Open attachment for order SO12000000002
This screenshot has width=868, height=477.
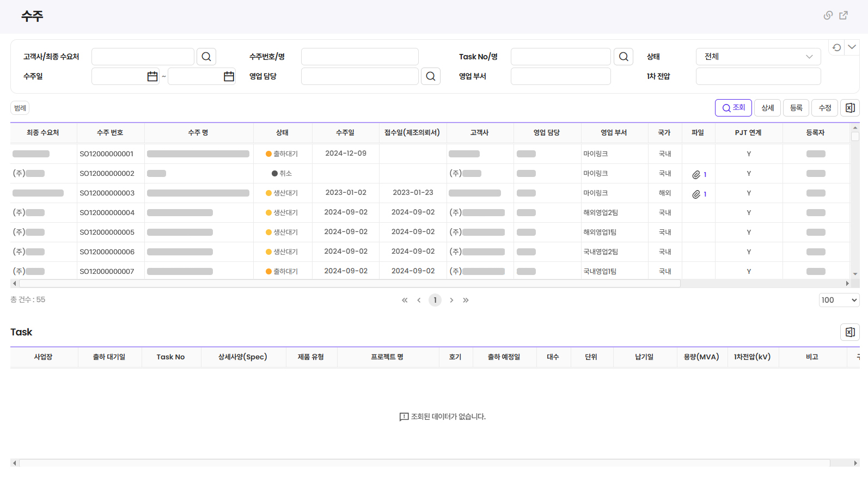[699, 174]
